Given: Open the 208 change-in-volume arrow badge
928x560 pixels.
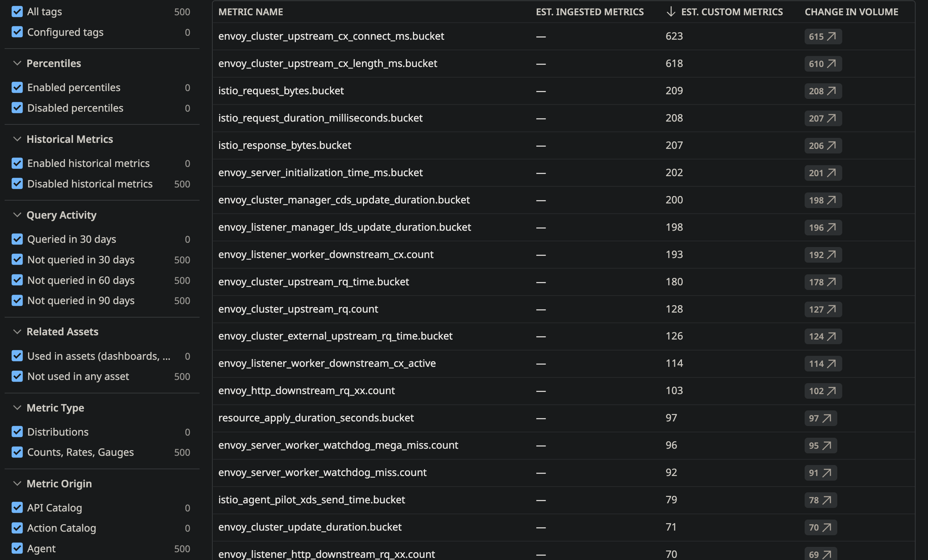Looking at the screenshot, I should [823, 91].
